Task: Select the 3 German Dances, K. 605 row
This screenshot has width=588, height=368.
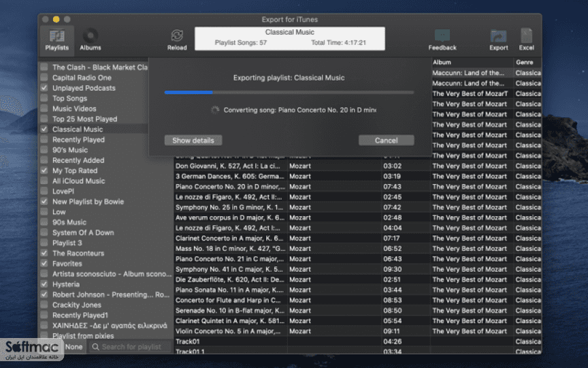Action: point(358,176)
